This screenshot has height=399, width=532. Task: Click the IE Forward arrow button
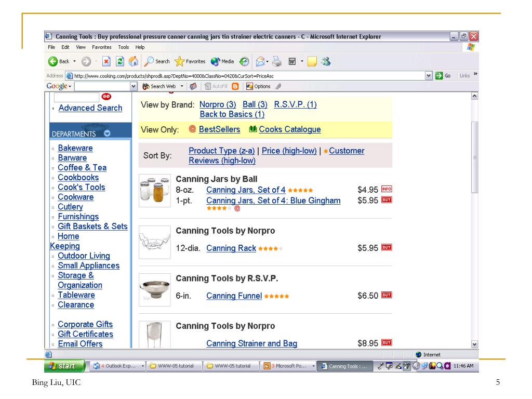click(86, 61)
